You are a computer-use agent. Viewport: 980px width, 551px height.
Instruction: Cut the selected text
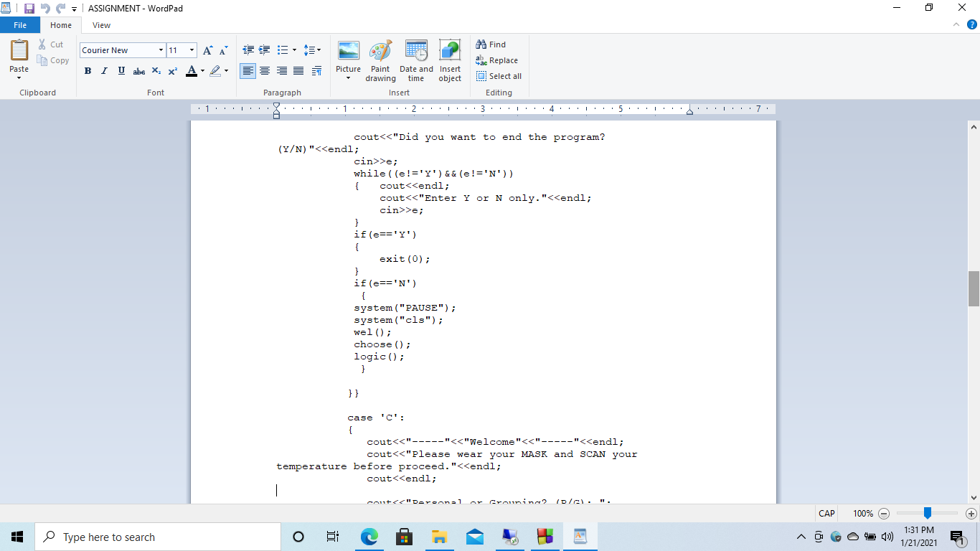click(51, 44)
